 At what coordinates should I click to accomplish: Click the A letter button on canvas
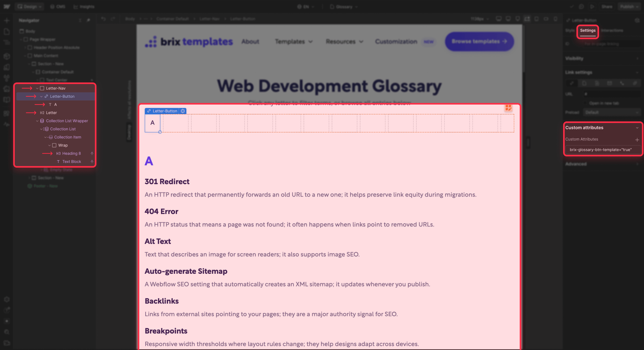pos(153,123)
